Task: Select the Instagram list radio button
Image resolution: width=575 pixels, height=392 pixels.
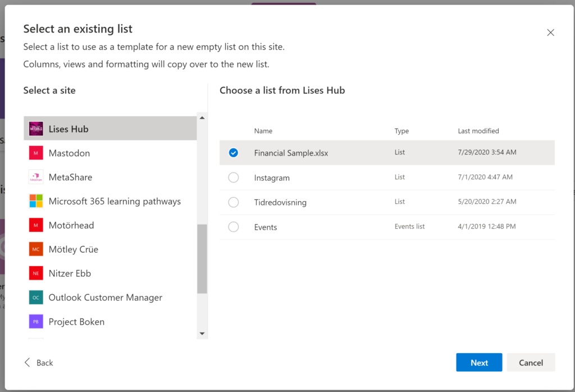Action: click(x=233, y=177)
